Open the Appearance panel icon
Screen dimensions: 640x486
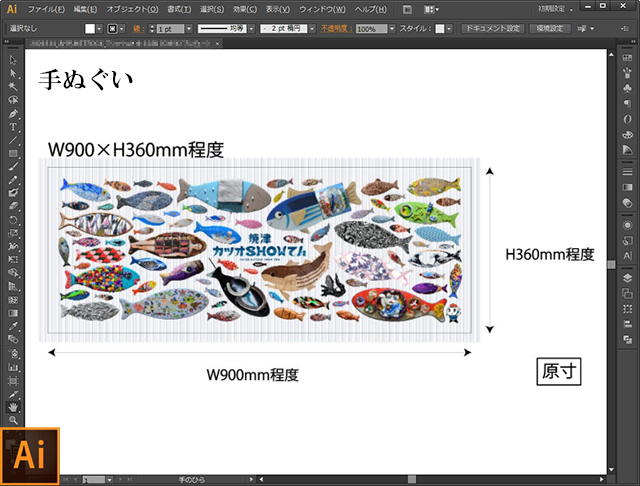(x=627, y=224)
